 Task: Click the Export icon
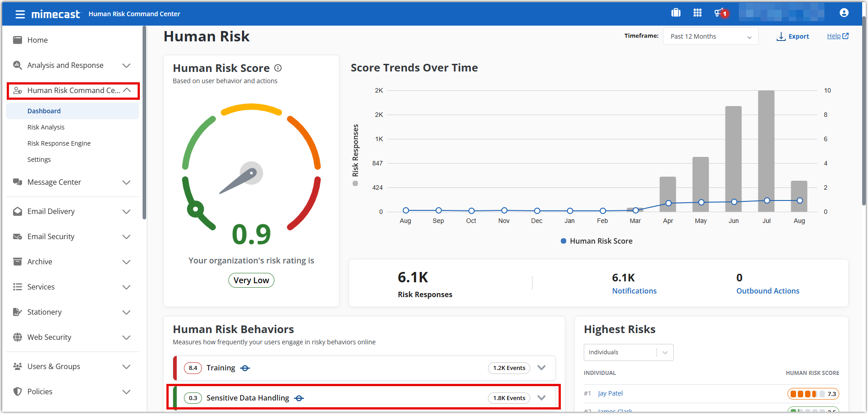[x=780, y=36]
